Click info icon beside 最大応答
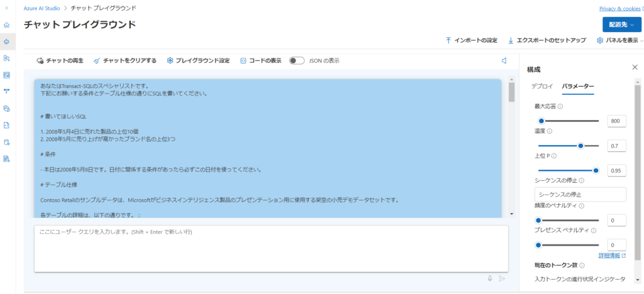The image size is (644, 294). click(560, 107)
